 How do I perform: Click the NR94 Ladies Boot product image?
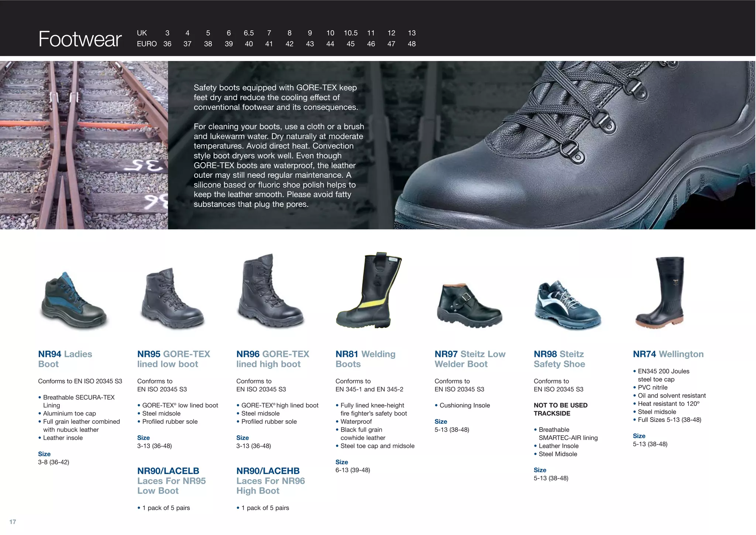tap(74, 301)
